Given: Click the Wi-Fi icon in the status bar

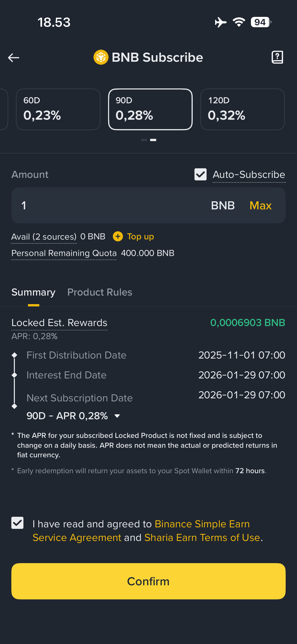Looking at the screenshot, I should [238, 22].
